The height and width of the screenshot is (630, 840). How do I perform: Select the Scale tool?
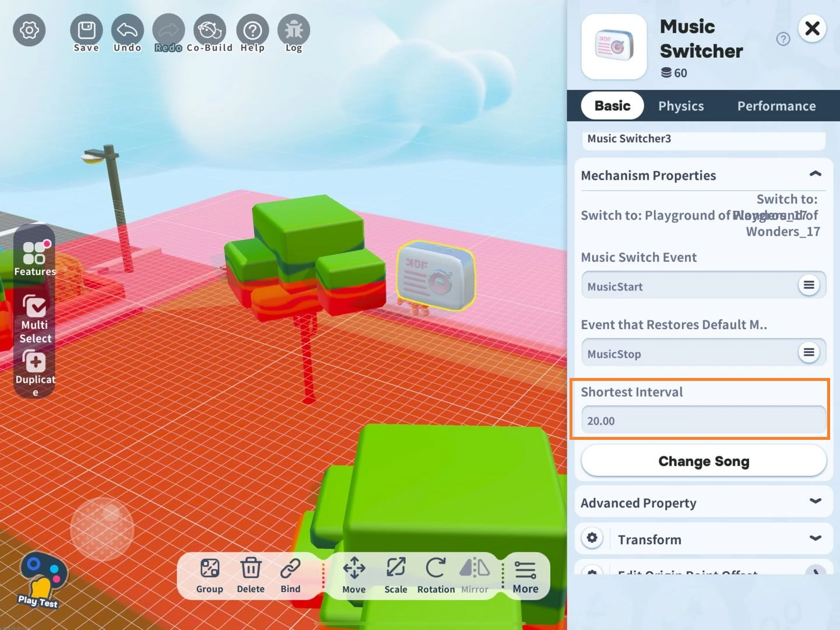pos(396,576)
